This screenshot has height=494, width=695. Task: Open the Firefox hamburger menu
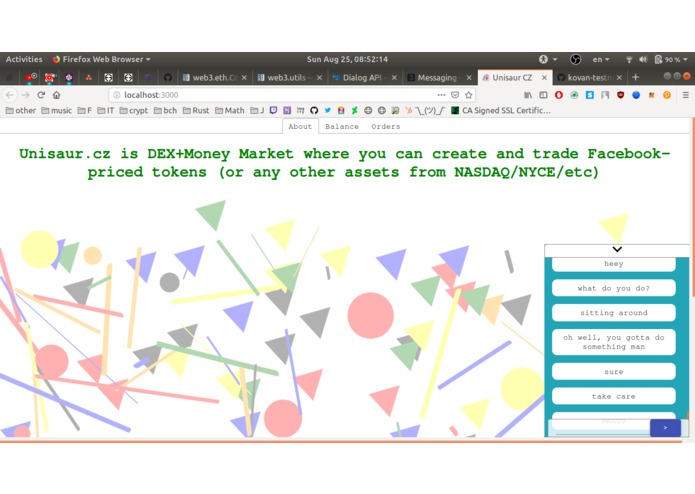pyautogui.click(x=686, y=95)
